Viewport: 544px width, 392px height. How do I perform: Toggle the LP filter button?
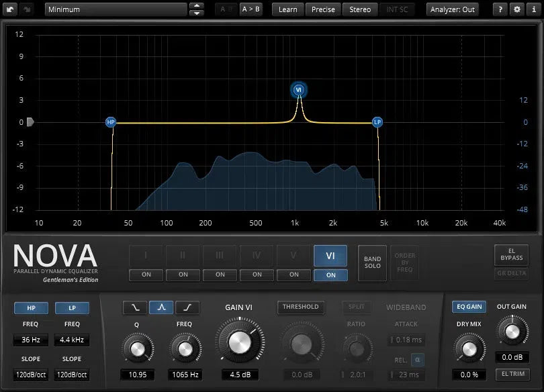point(72,307)
